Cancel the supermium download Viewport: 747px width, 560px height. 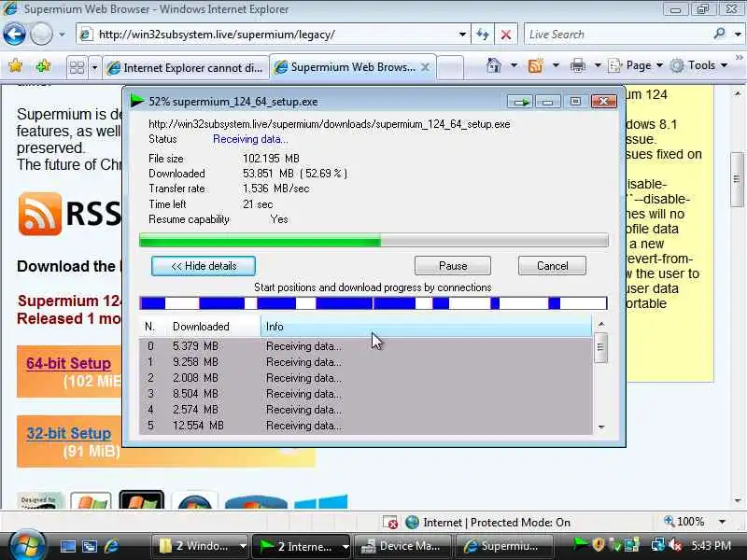point(552,266)
